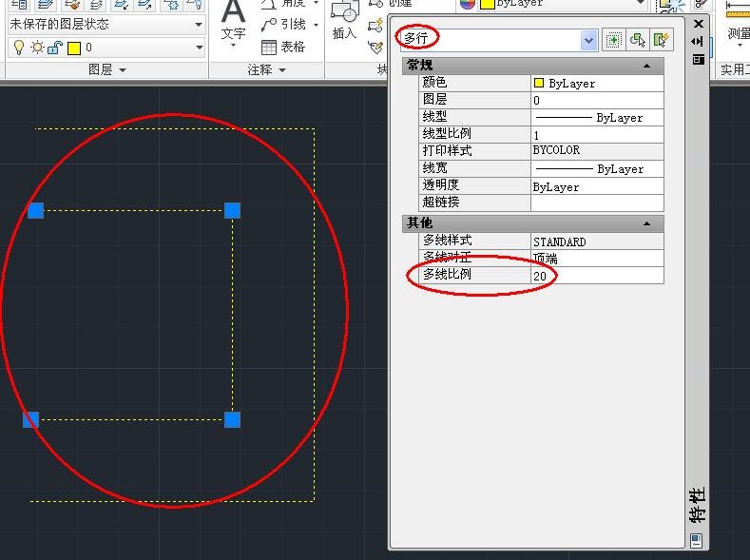Open the unsaved layer state dropdown

click(x=106, y=25)
